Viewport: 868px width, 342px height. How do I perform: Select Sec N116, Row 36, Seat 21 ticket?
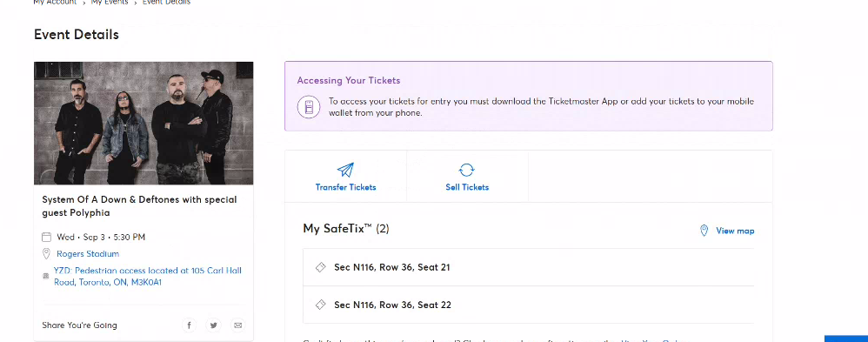point(529,267)
